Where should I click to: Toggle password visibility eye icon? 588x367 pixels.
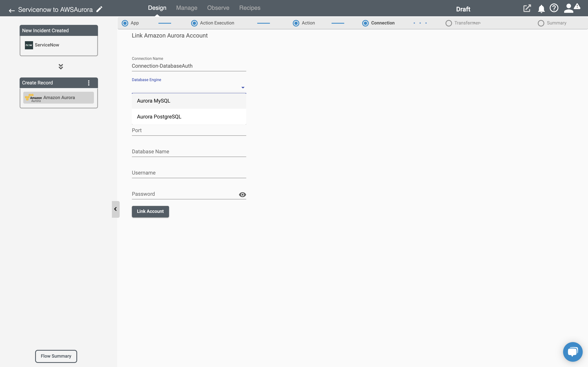coord(242,195)
